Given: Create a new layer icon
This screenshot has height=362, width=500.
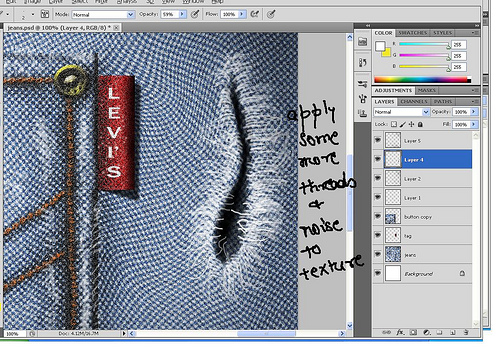Looking at the screenshot, I should click(x=453, y=332).
